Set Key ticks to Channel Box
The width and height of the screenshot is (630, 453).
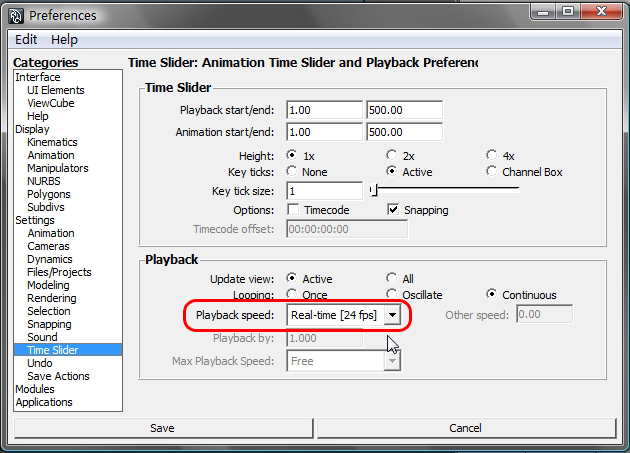[x=491, y=171]
